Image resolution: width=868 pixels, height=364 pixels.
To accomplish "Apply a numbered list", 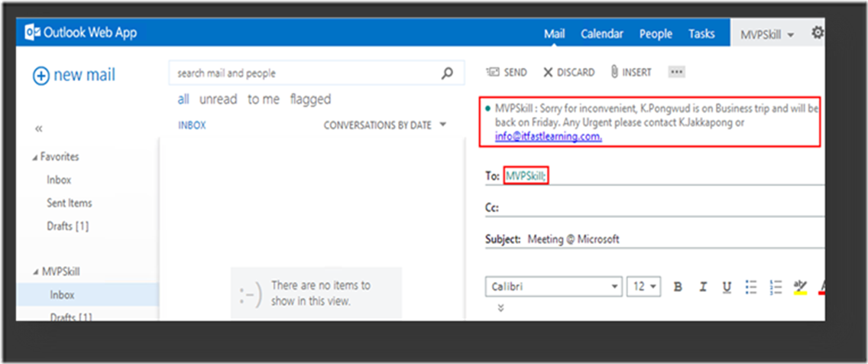I will click(x=776, y=287).
